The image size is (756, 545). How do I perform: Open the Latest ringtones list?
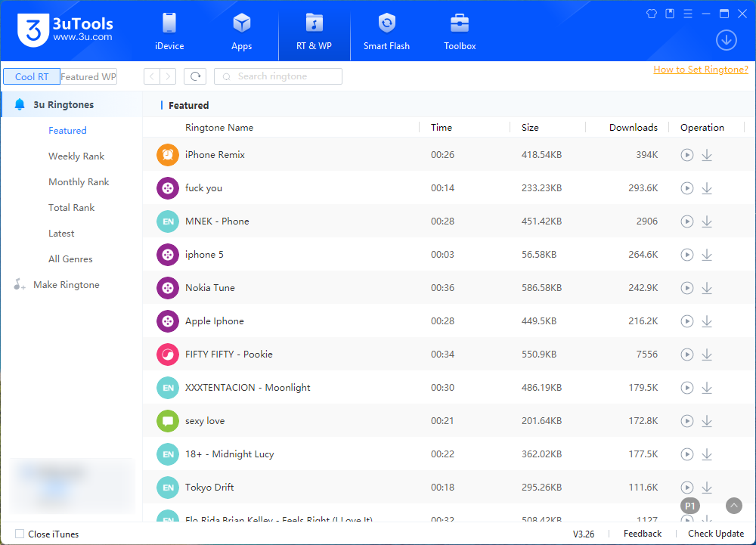(61, 234)
